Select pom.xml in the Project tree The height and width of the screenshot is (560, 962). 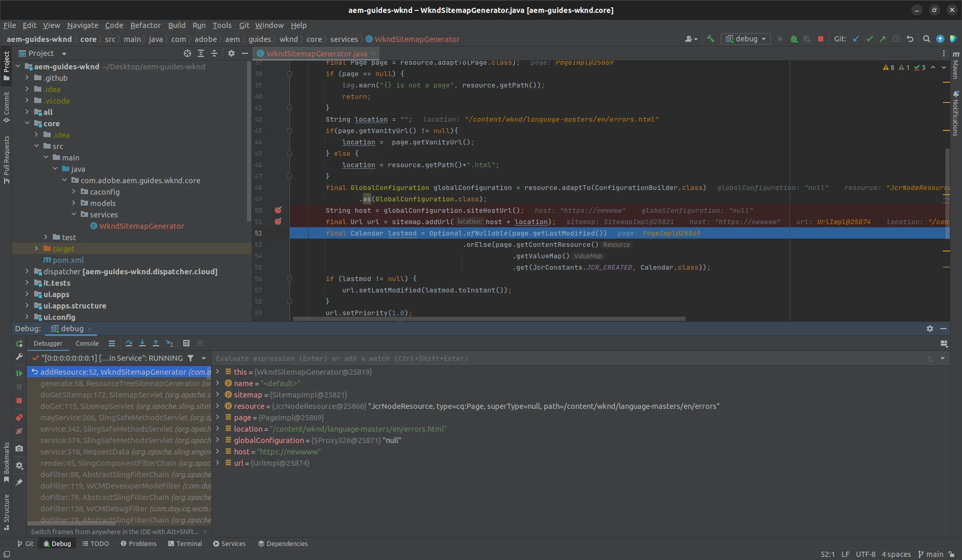point(68,260)
